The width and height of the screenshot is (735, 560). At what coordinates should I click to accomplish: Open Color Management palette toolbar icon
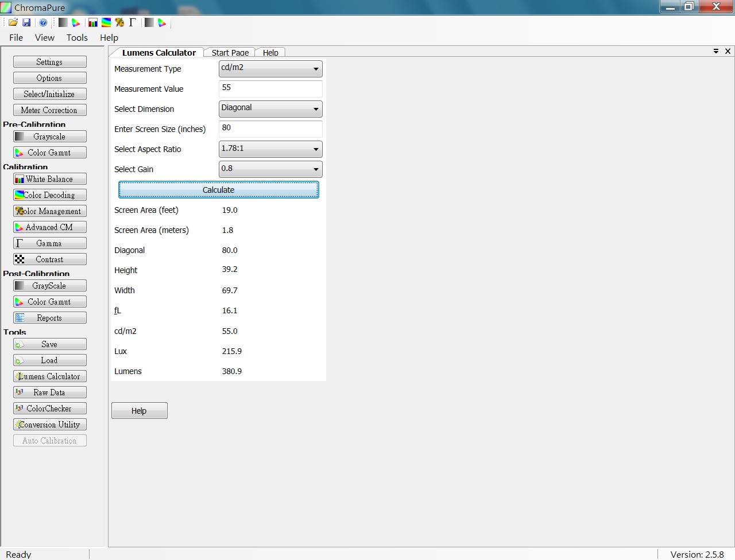[x=119, y=22]
